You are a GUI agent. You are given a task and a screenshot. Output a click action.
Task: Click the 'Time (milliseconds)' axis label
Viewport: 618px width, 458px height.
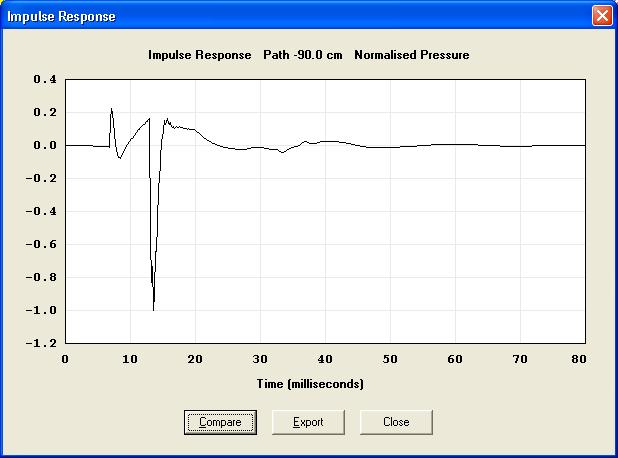[310, 384]
